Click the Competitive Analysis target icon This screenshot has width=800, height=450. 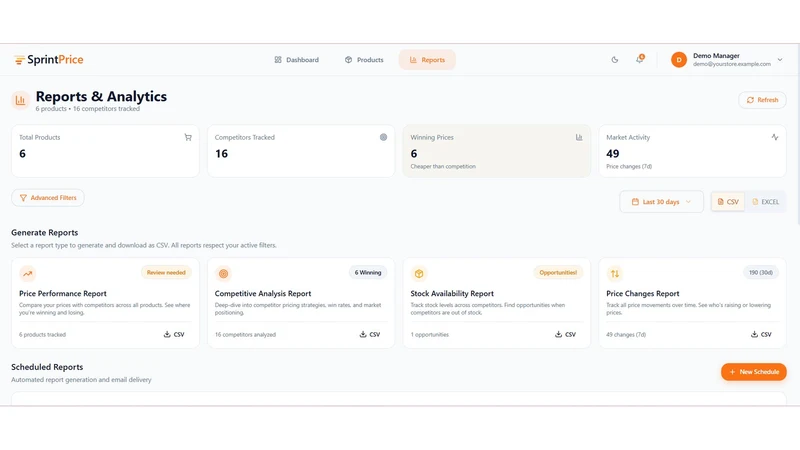pyautogui.click(x=223, y=273)
